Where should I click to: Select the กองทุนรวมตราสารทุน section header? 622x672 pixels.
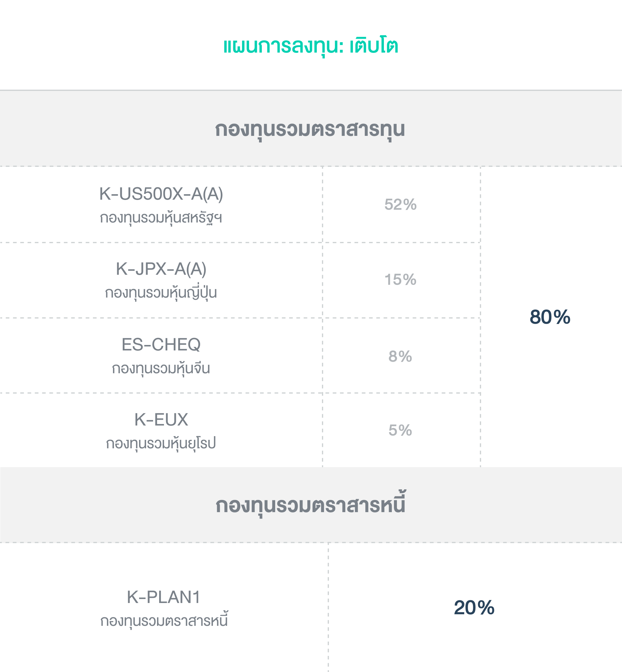(310, 129)
